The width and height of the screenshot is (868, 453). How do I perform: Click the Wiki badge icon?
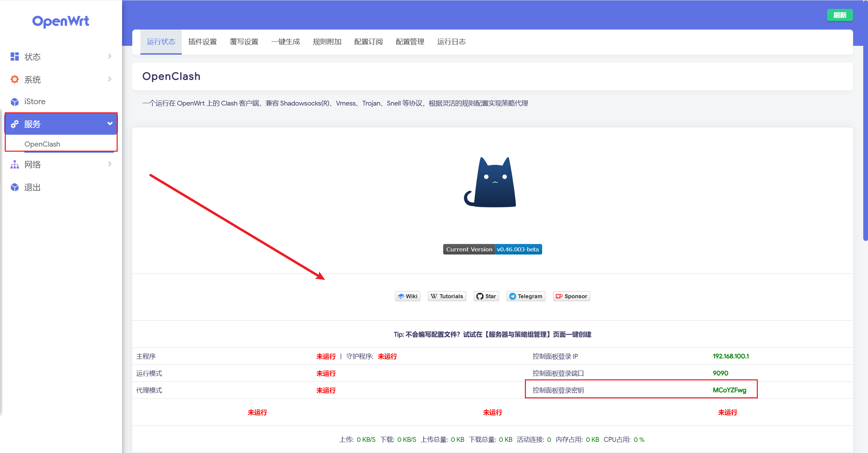coord(401,296)
